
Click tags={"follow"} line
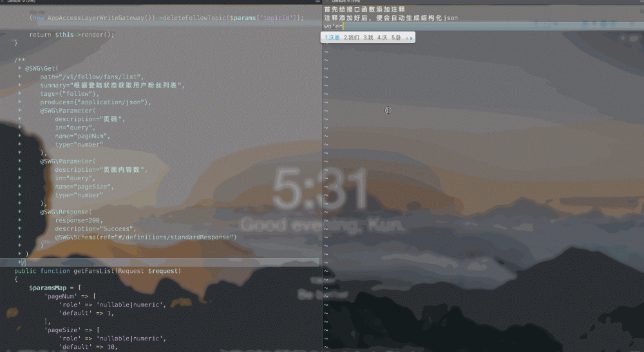click(70, 93)
